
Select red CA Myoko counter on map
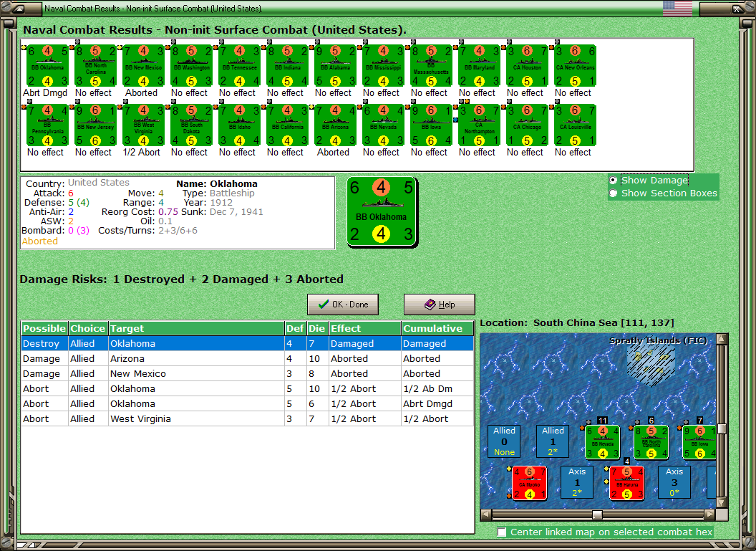point(529,483)
